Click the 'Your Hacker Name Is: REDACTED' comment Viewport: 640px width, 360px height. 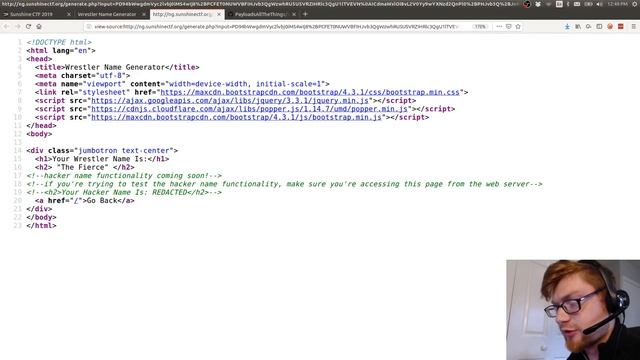124,192
